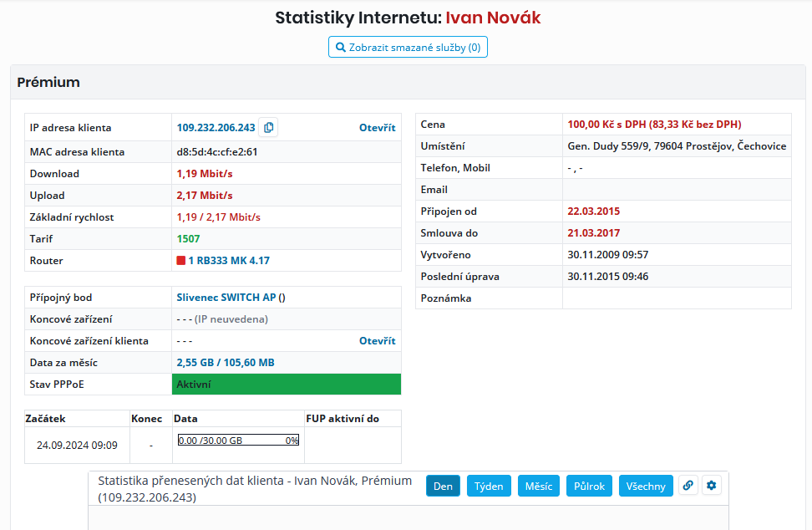This screenshot has height=530, width=812.
Task: Click the red router status square
Action: click(x=181, y=261)
